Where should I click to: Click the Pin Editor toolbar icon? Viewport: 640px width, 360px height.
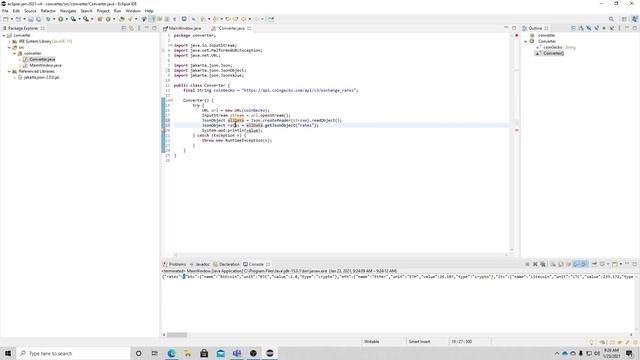click(271, 19)
